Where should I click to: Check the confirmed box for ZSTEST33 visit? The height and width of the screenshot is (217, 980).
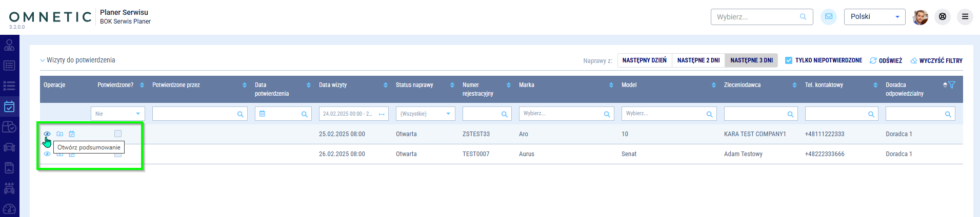click(118, 134)
